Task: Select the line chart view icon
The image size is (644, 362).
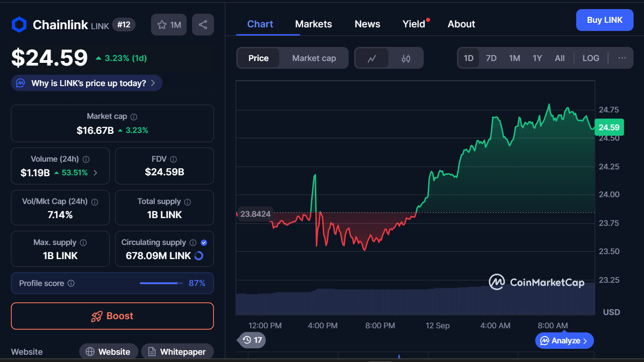Action: pos(372,58)
